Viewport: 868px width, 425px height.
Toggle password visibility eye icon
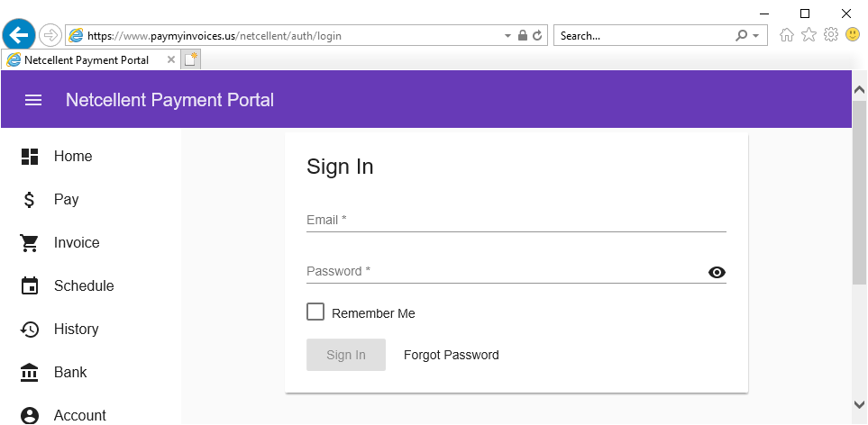tap(717, 273)
